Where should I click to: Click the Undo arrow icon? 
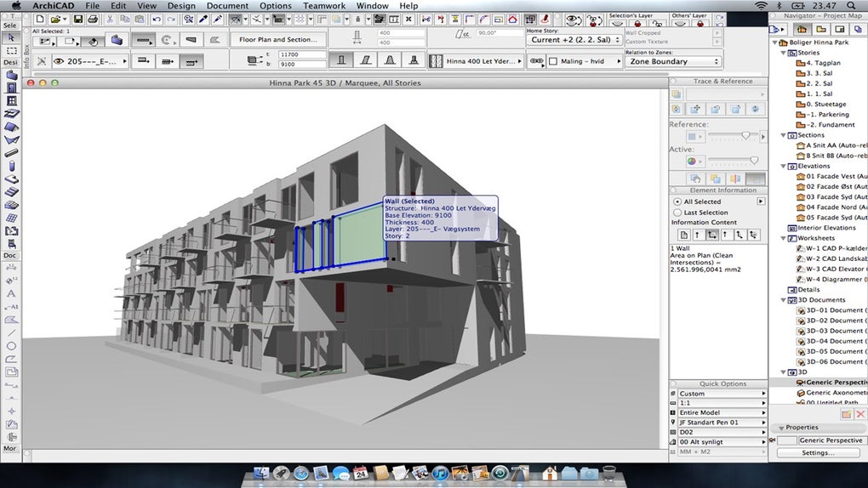(157, 19)
